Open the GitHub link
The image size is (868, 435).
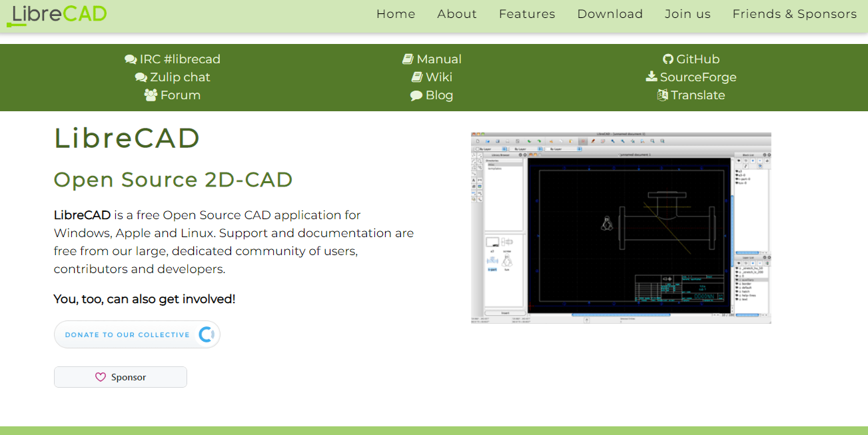click(698, 59)
